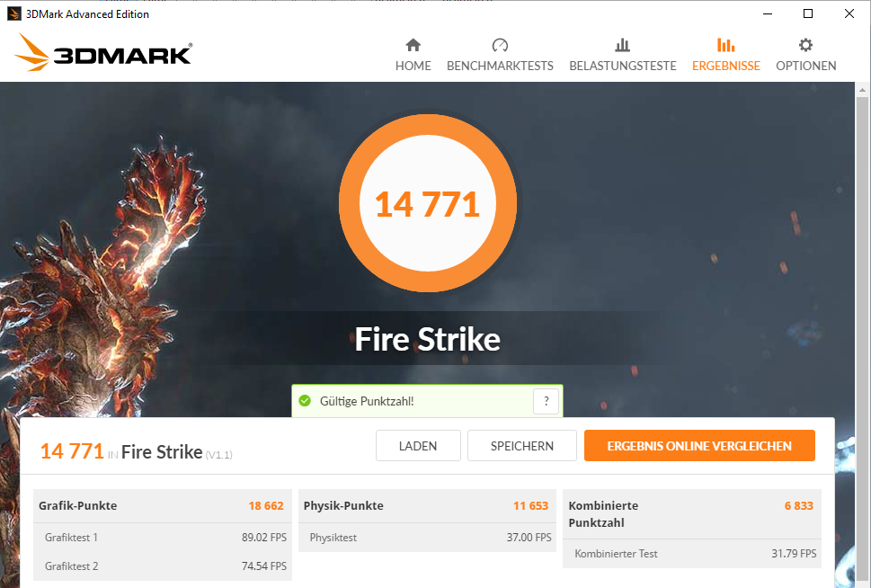This screenshot has width=871, height=588.
Task: Open the OPTIONEN tab
Action: pos(806,66)
